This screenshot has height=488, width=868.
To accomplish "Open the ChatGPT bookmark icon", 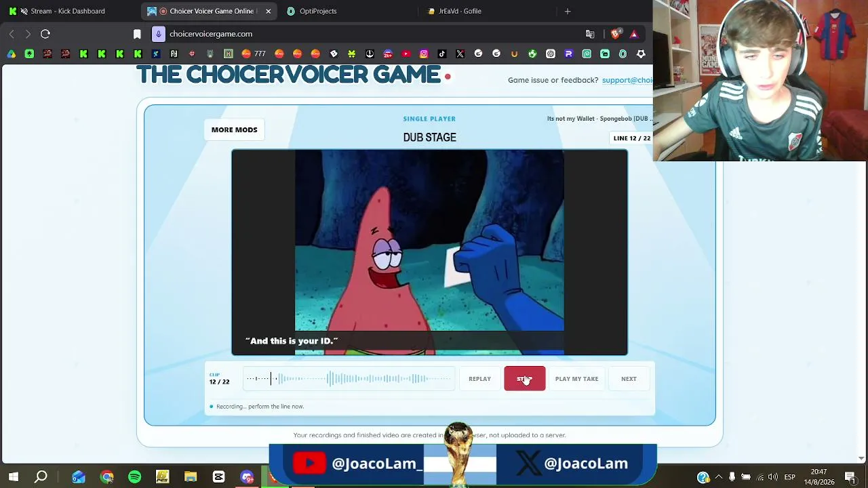I will coord(551,54).
